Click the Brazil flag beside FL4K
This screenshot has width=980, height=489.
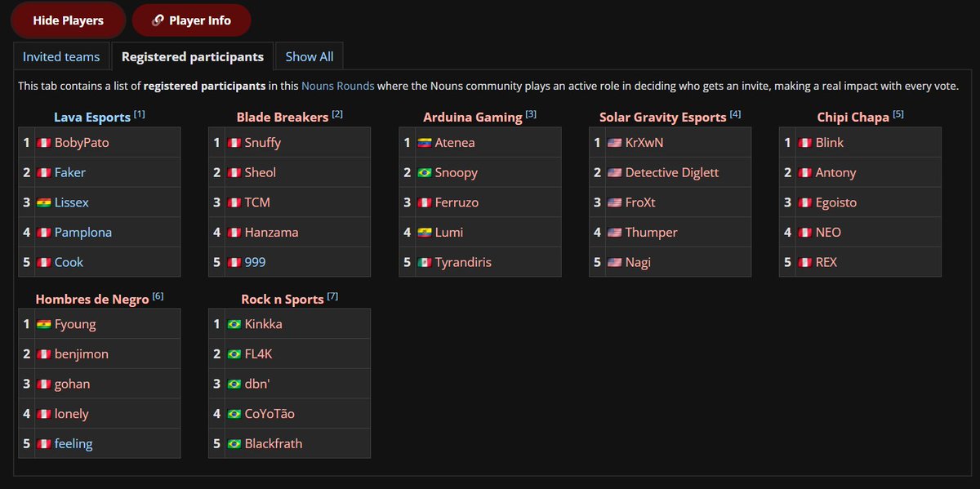[x=234, y=354]
